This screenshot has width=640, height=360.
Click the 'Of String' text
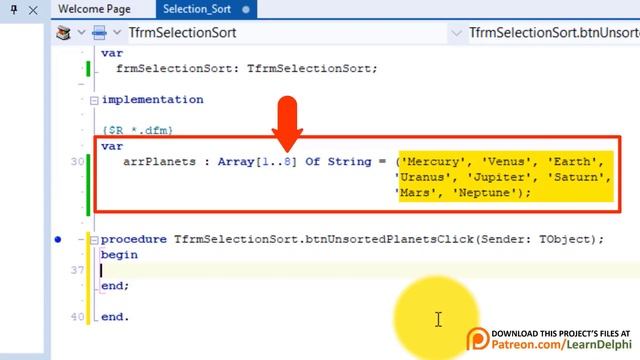pos(338,162)
